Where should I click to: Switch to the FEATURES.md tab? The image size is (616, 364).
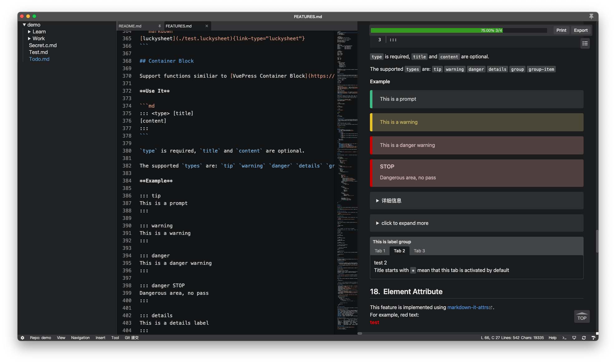pos(178,26)
